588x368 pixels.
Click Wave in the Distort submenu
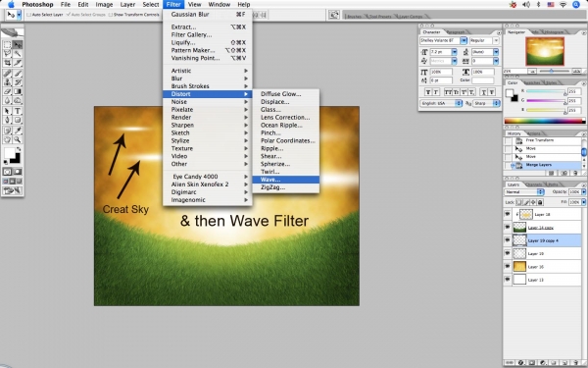coord(286,180)
